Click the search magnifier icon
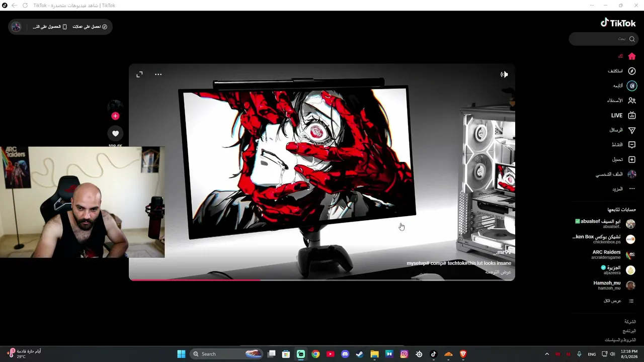 point(632,39)
